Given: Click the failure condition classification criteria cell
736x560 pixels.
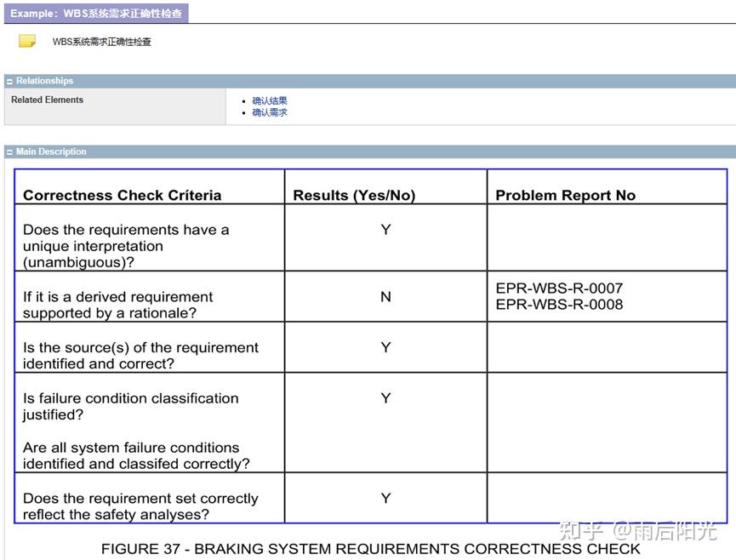Looking at the screenshot, I should point(149,422).
